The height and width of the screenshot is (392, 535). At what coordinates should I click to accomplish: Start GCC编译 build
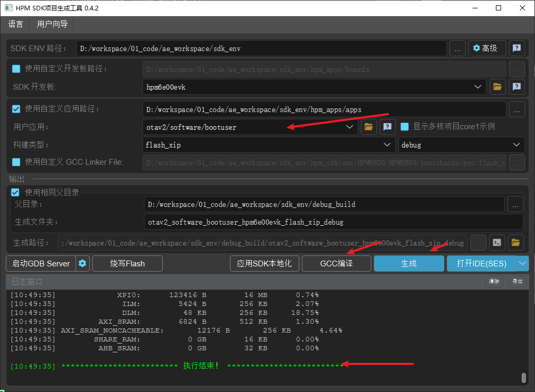tap(336, 264)
